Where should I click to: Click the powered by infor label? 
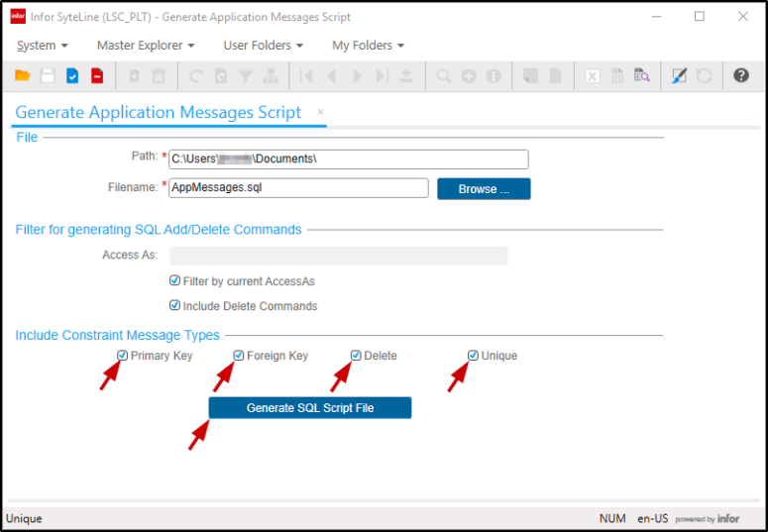pos(708,519)
